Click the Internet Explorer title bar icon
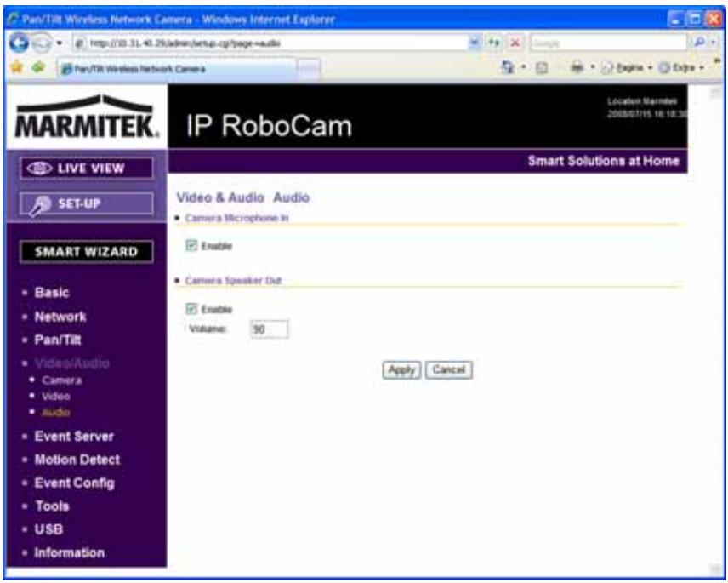The height and width of the screenshot is (583, 728). point(13,20)
